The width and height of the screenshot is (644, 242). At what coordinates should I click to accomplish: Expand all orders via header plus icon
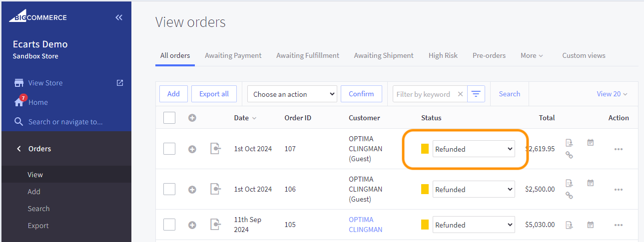click(x=192, y=118)
